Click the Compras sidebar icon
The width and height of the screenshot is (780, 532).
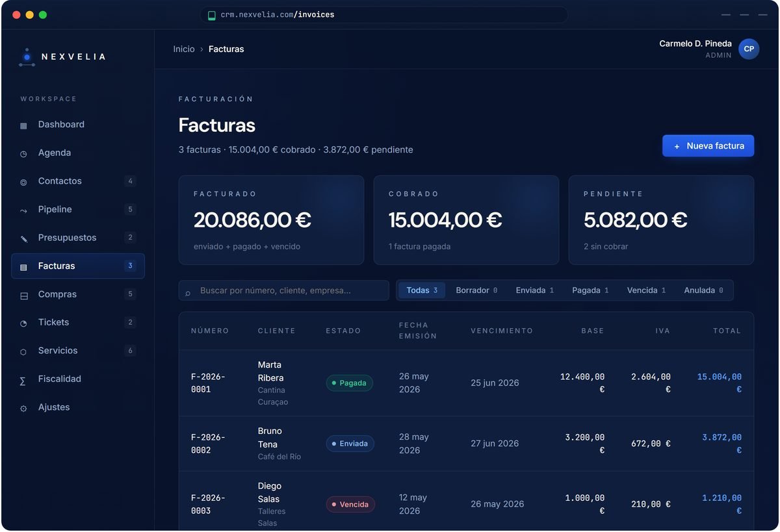tap(23, 296)
